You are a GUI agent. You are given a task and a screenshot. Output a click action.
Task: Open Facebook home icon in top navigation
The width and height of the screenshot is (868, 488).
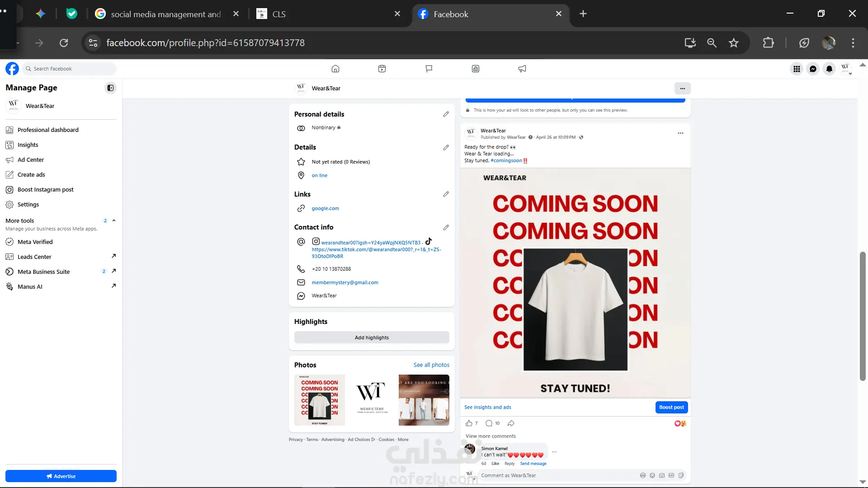335,69
